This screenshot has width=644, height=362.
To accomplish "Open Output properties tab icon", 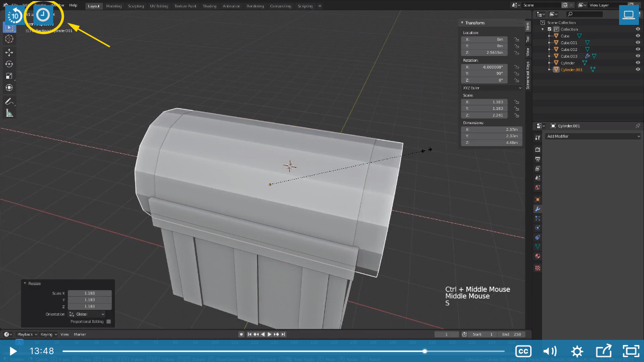I will (x=538, y=159).
